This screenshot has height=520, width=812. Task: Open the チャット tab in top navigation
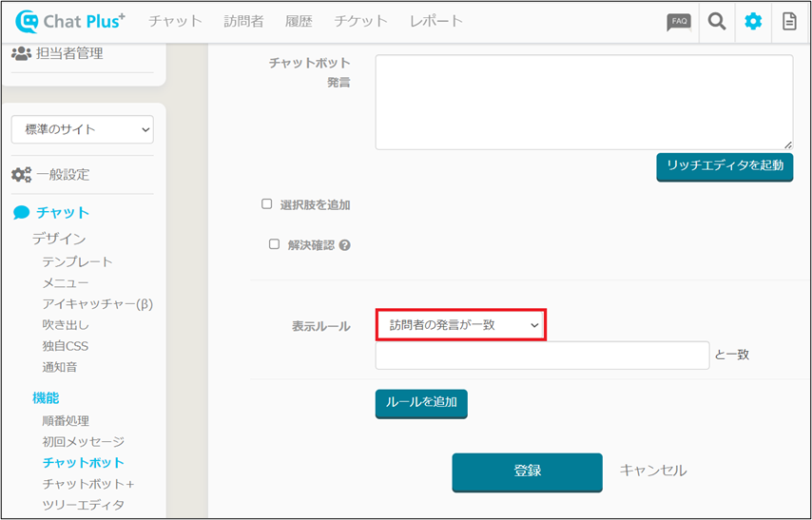coord(176,21)
